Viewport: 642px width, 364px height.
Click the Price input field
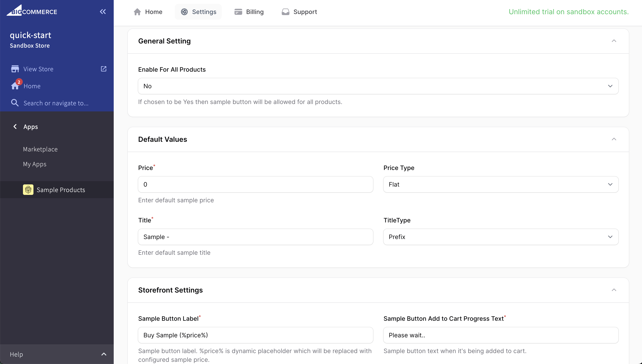tap(255, 184)
